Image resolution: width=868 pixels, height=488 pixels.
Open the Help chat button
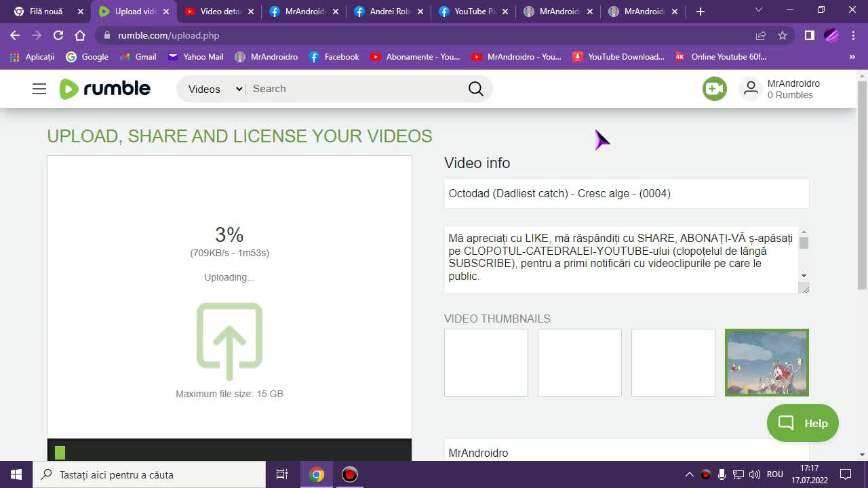tap(803, 423)
